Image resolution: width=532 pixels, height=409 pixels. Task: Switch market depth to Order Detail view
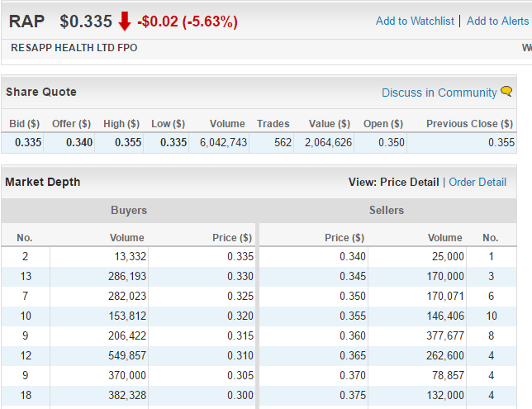click(x=477, y=183)
